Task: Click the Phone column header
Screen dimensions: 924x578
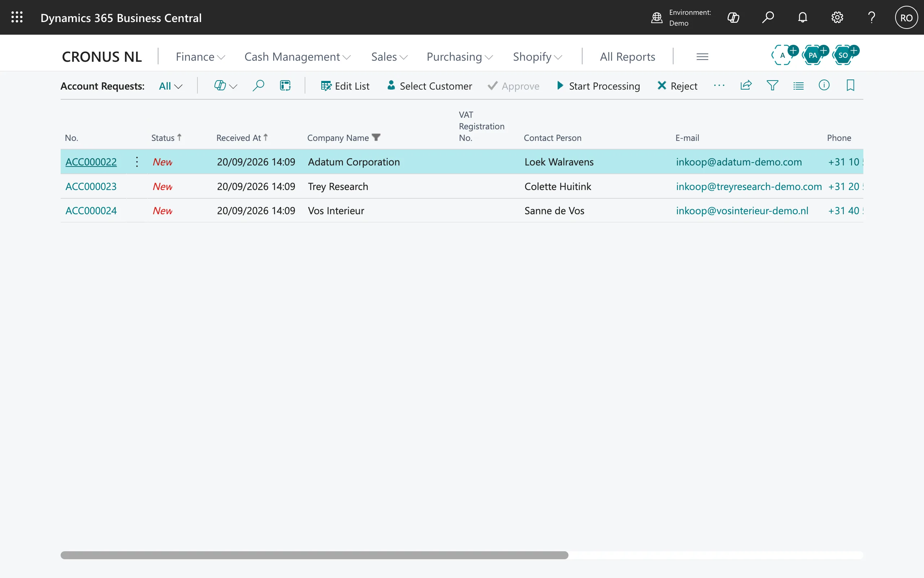Action: click(x=839, y=138)
